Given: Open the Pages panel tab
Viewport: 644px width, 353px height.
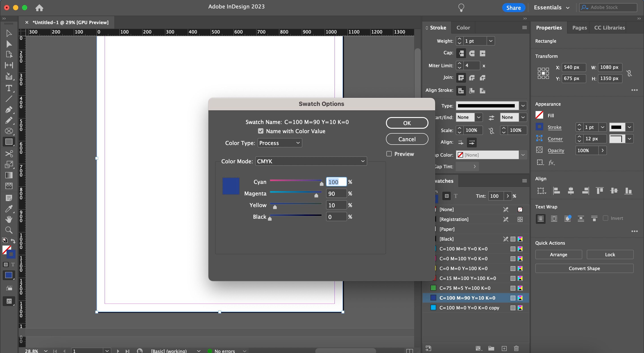Looking at the screenshot, I should 579,27.
